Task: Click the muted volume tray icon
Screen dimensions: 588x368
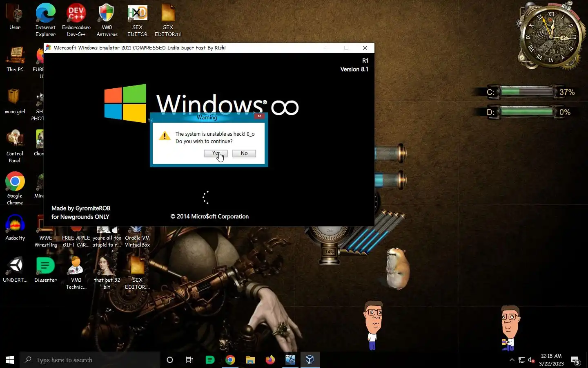Action: pyautogui.click(x=532, y=360)
